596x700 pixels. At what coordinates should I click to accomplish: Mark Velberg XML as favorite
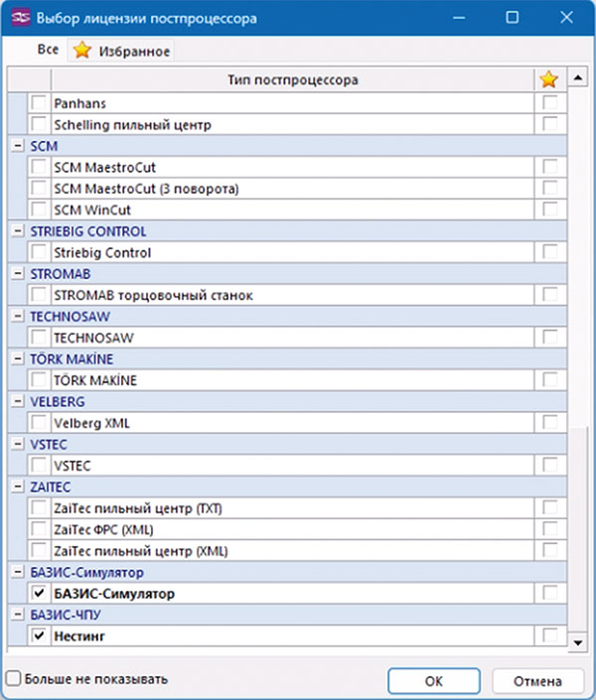549,423
